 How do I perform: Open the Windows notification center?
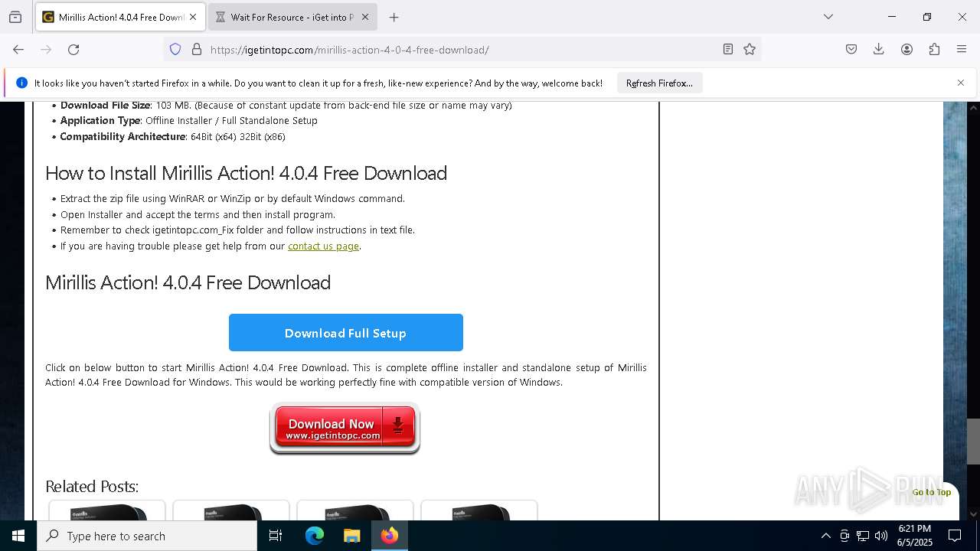coord(955,536)
